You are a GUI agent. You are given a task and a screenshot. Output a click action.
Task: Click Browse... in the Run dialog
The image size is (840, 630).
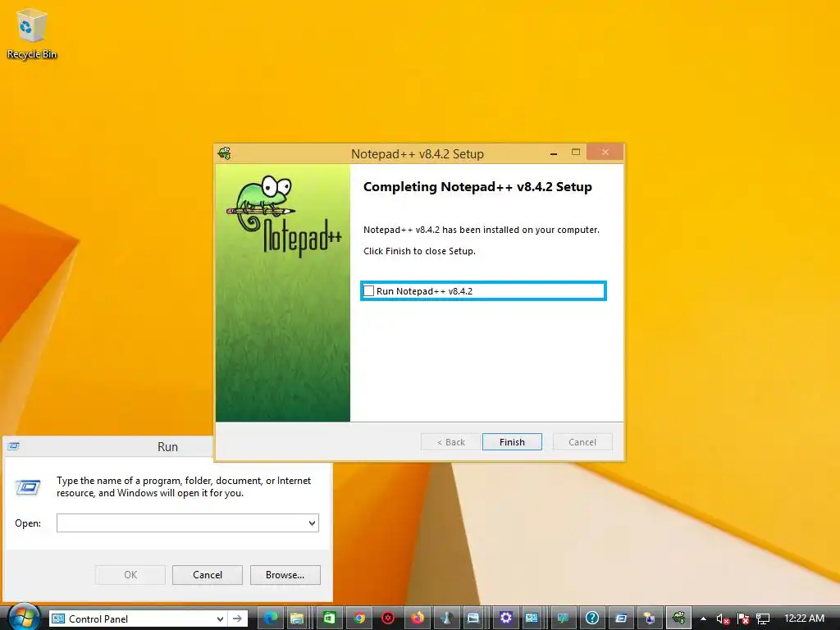click(285, 575)
